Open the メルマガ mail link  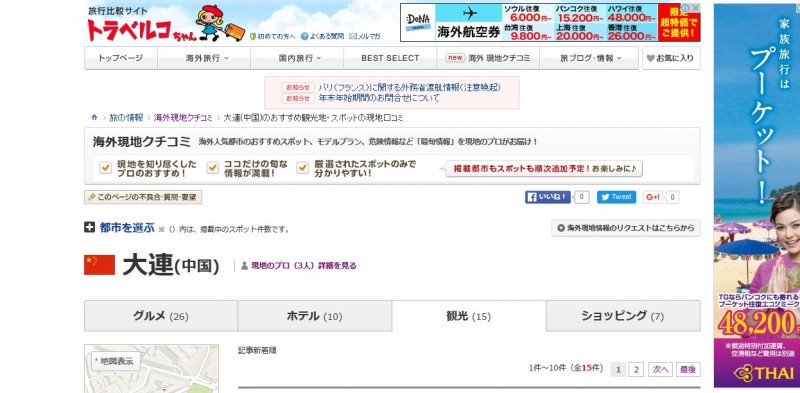(x=365, y=36)
